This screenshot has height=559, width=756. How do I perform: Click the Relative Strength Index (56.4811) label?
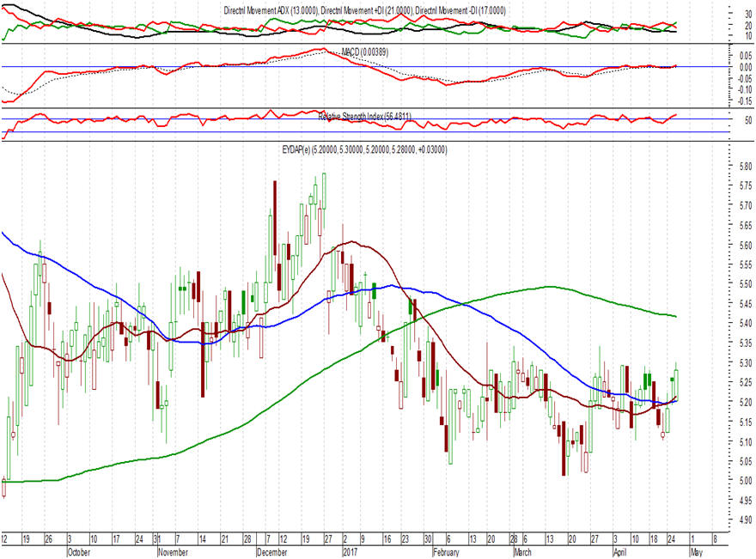(x=364, y=116)
